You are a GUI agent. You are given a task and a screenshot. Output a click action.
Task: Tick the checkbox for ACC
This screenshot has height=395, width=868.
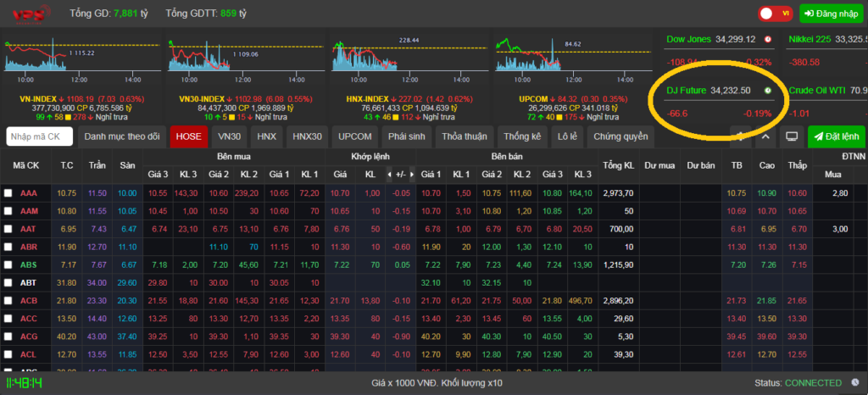coord(8,318)
